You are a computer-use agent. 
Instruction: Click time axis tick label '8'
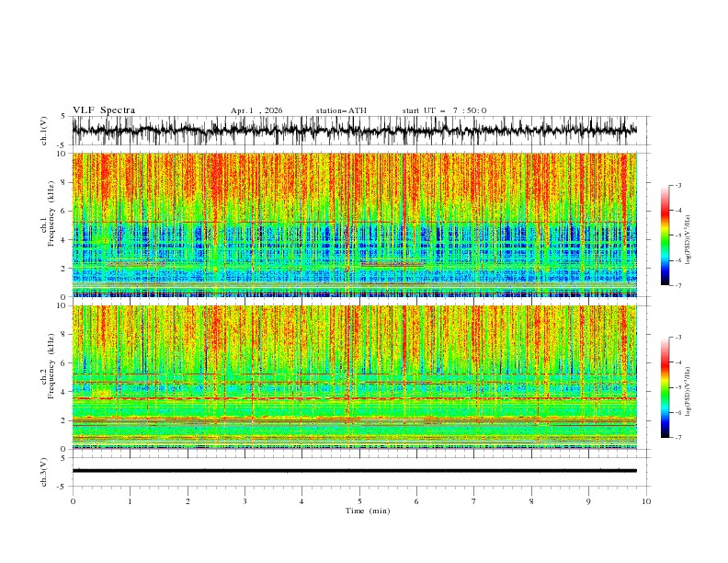[x=531, y=501]
